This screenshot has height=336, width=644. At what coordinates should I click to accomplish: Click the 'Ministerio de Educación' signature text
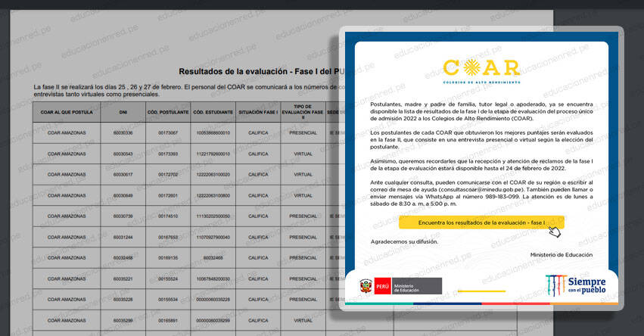click(x=561, y=255)
